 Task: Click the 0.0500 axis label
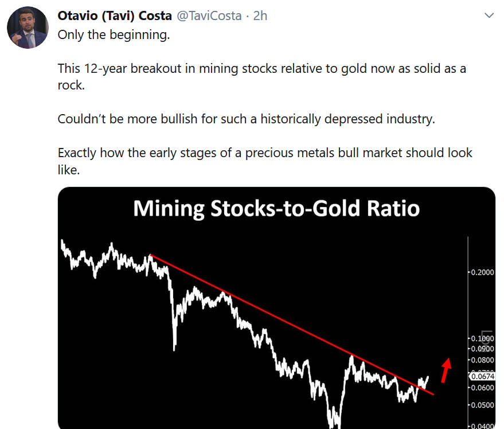pyautogui.click(x=482, y=405)
